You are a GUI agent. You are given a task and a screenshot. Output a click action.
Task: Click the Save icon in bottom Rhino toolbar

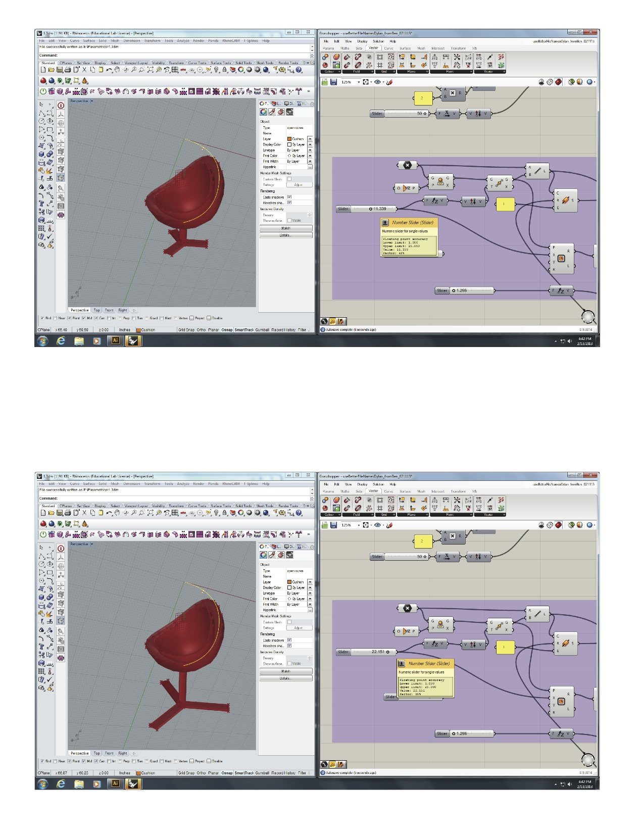tap(60, 513)
